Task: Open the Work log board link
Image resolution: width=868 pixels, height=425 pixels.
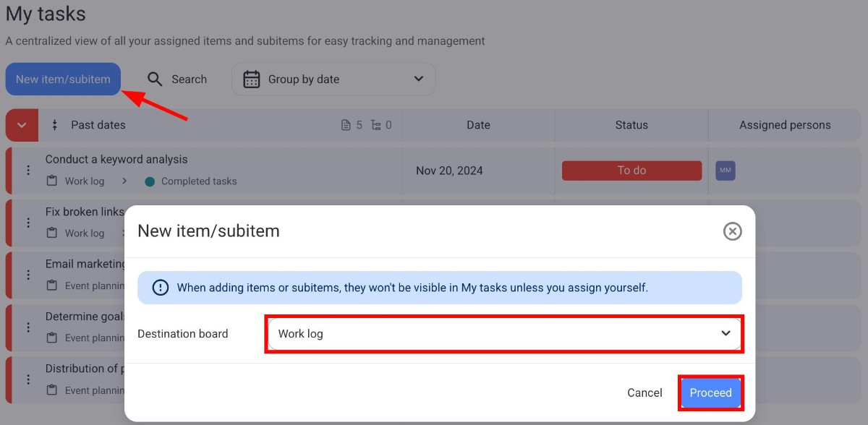Action: [x=84, y=181]
